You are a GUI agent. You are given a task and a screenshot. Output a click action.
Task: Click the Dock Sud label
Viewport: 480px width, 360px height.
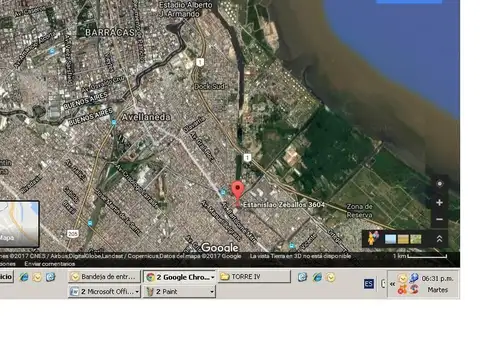tap(210, 86)
